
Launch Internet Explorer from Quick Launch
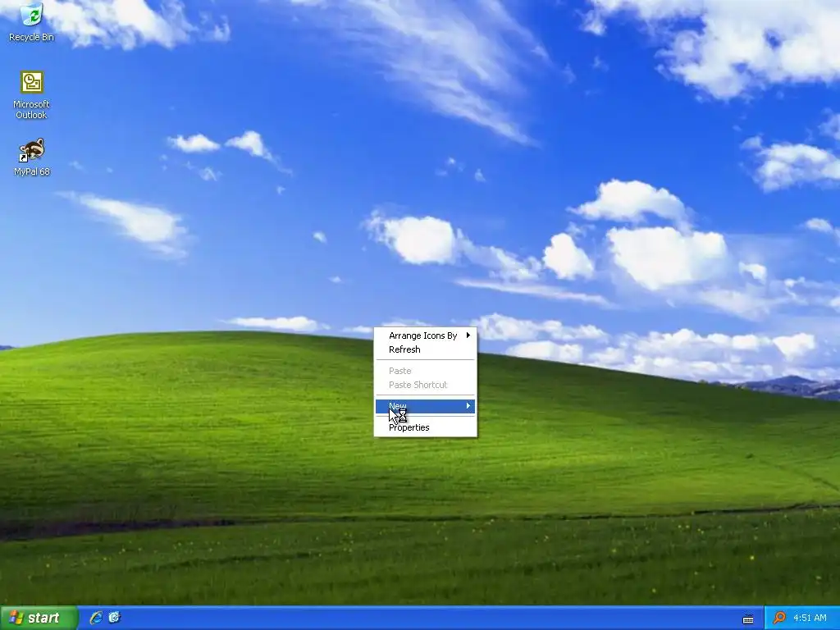(x=96, y=618)
